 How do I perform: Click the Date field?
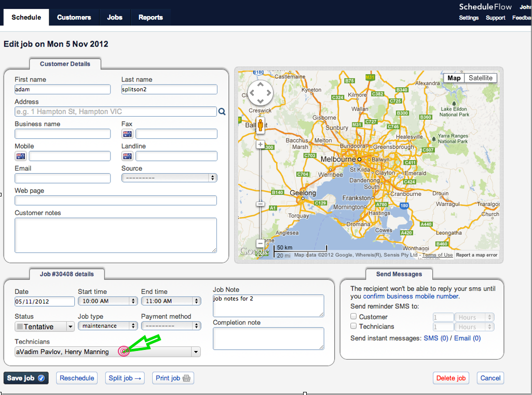click(x=45, y=302)
